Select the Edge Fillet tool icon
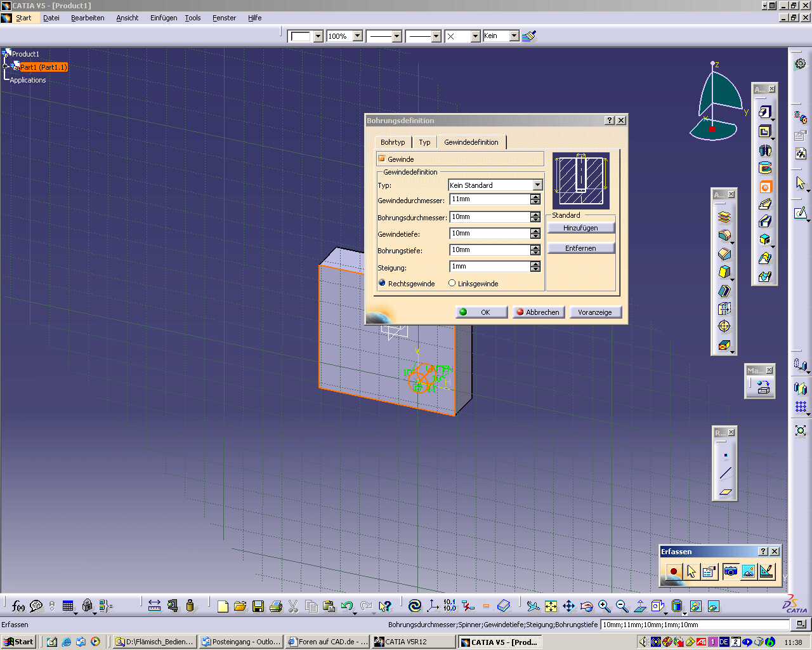The image size is (812, 650). coord(724,235)
